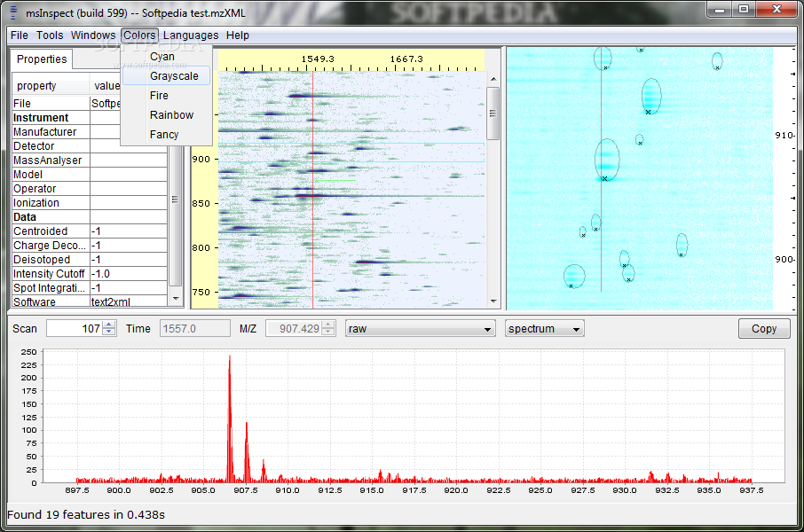Click the Copy button

pos(764,329)
